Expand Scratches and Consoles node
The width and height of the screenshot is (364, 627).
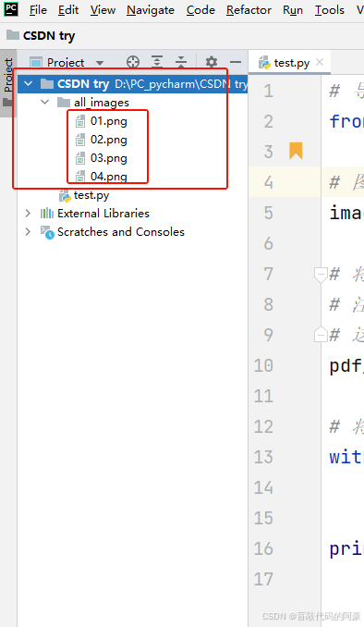coord(28,231)
